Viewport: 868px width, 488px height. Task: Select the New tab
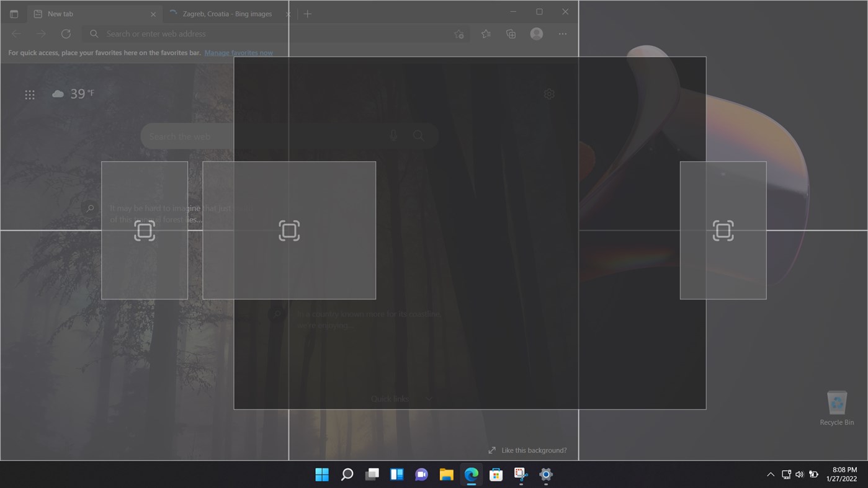point(93,13)
